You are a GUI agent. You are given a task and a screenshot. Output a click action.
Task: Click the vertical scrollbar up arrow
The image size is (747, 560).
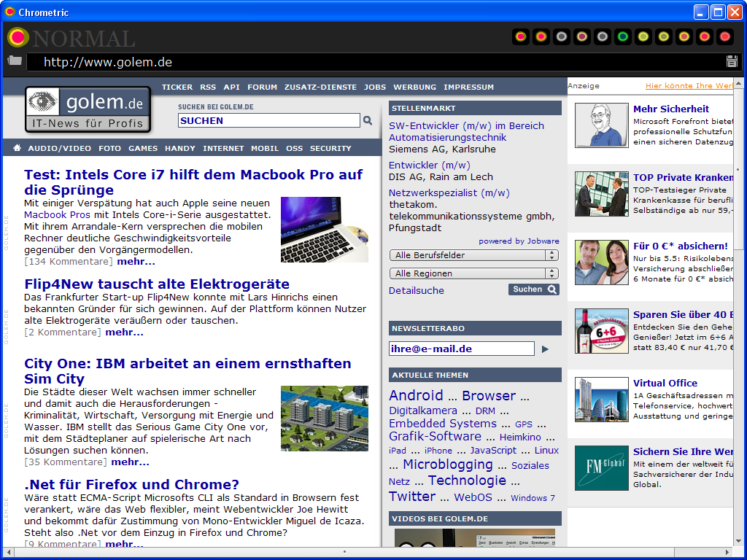(x=738, y=83)
